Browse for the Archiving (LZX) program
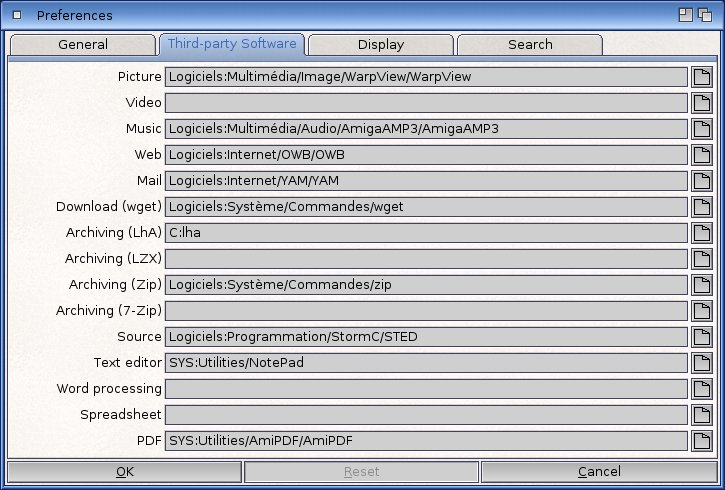The image size is (725, 490). pyautogui.click(x=701, y=259)
